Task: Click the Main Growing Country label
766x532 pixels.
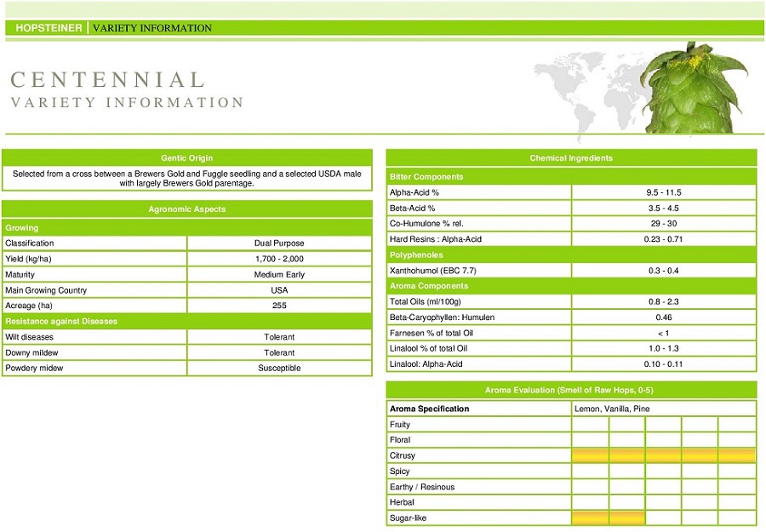Action: pos(45,289)
